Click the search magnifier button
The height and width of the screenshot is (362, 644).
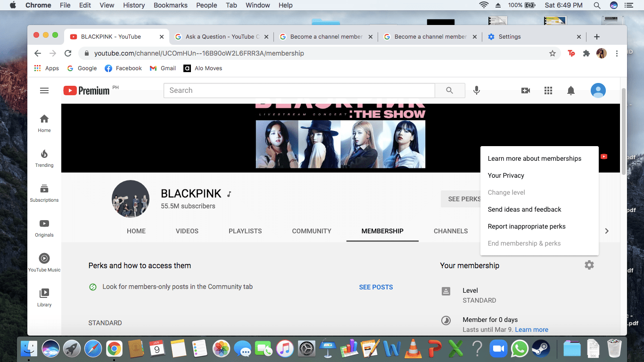(x=450, y=90)
